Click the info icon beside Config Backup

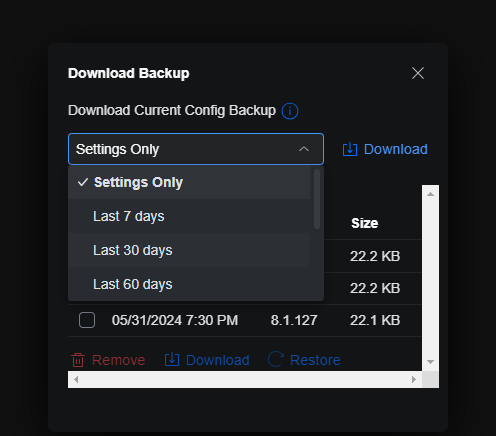pyautogui.click(x=290, y=111)
